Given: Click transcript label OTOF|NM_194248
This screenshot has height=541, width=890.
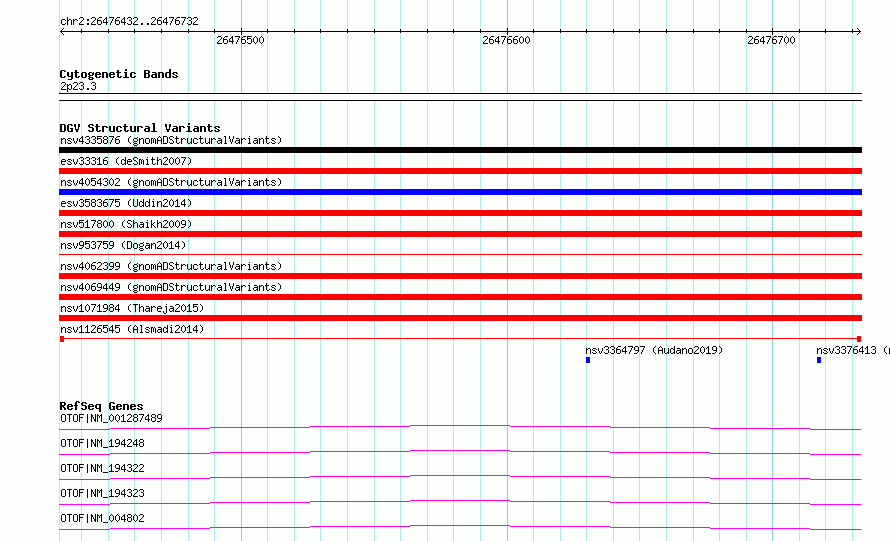Looking at the screenshot, I should [x=102, y=443].
